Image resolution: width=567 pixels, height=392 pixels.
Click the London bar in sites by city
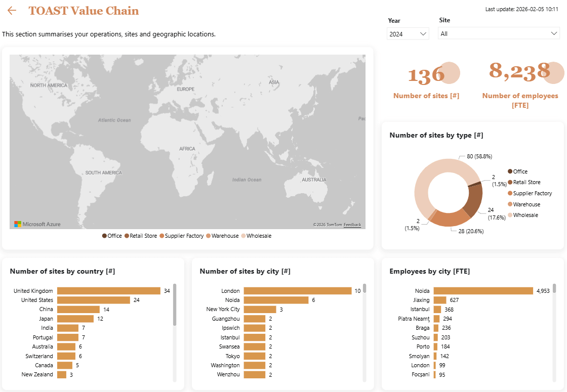coord(297,291)
